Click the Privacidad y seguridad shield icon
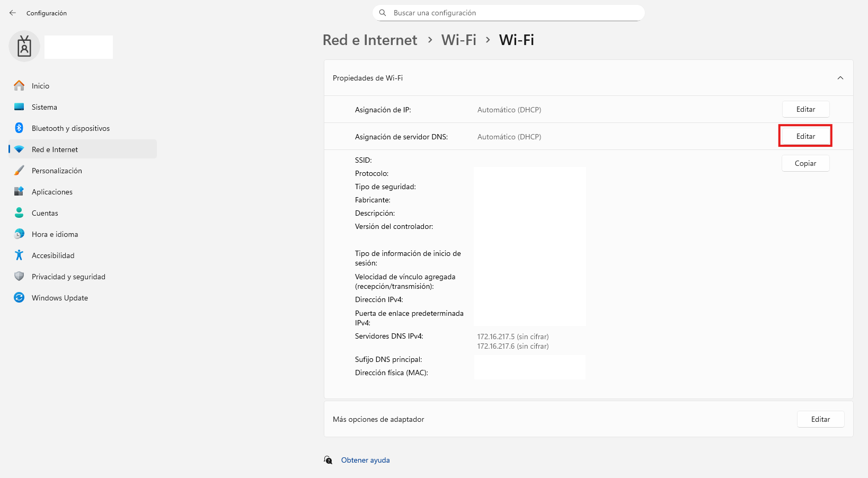The width and height of the screenshot is (868, 478). tap(19, 277)
